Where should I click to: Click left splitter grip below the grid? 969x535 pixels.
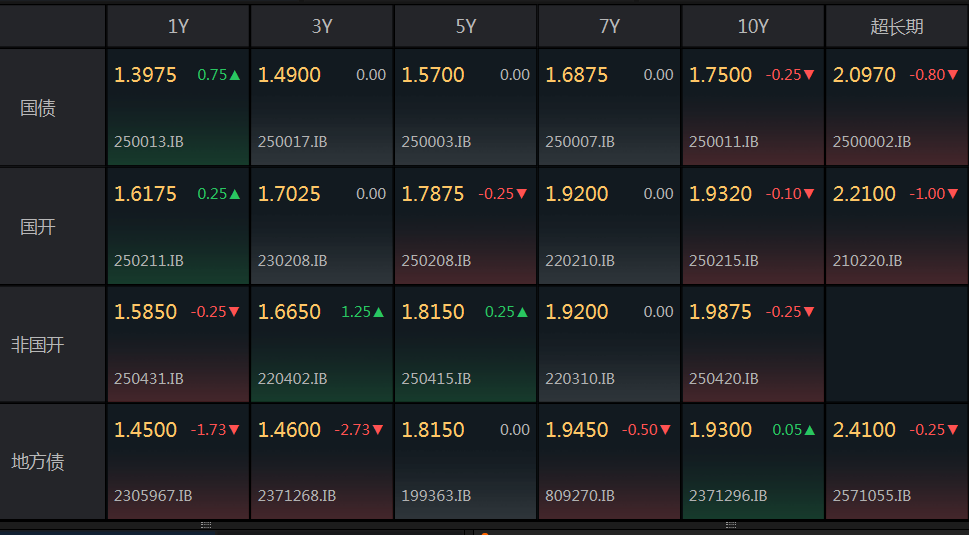(206, 524)
